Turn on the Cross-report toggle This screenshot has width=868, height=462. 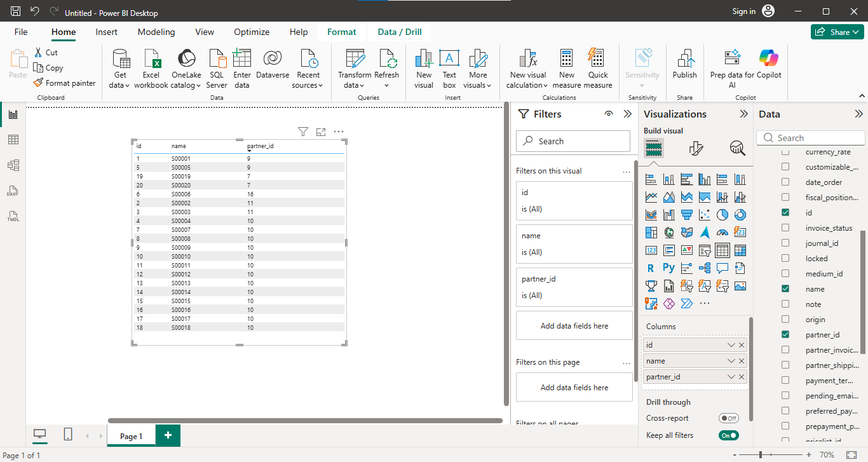pos(728,418)
